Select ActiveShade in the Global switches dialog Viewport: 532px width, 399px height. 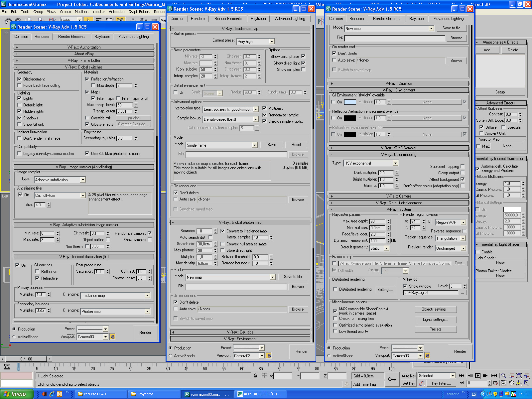tap(14, 337)
